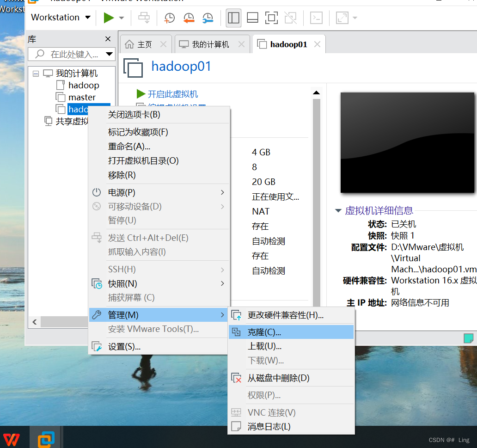
Task: Click the settings icon beside 设置(S)...
Action: (97, 347)
